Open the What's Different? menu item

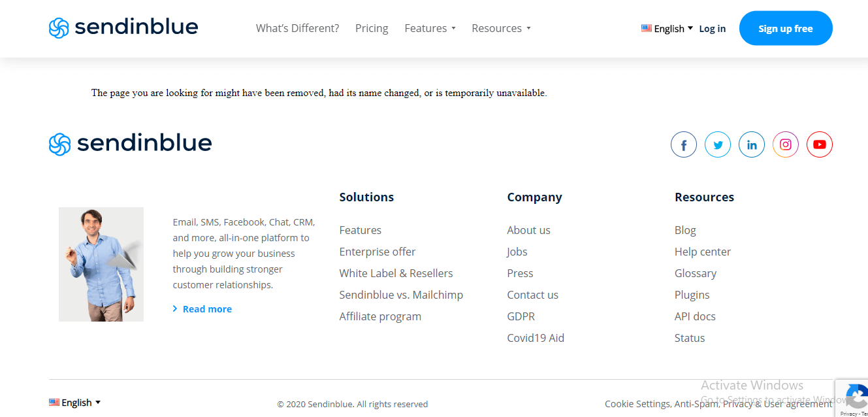[x=297, y=28]
